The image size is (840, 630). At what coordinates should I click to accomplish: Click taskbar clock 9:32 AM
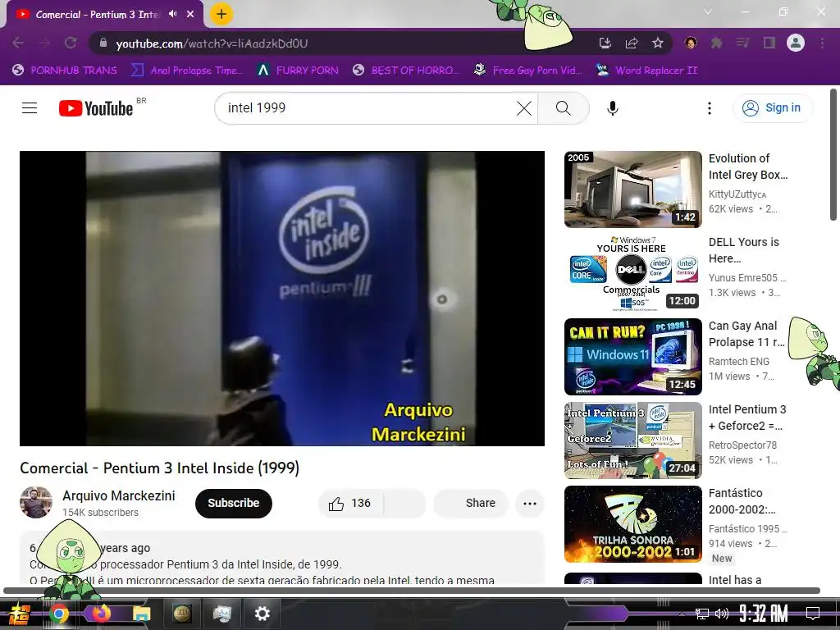pyautogui.click(x=764, y=614)
